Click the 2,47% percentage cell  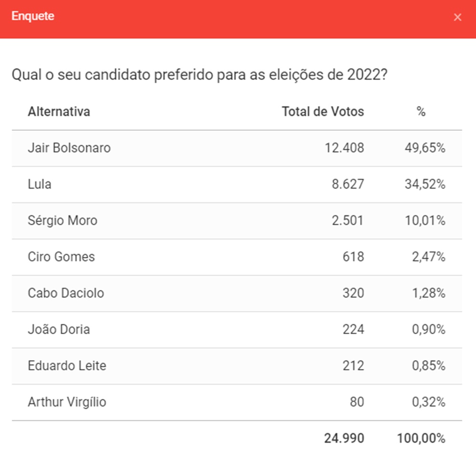[x=428, y=257]
